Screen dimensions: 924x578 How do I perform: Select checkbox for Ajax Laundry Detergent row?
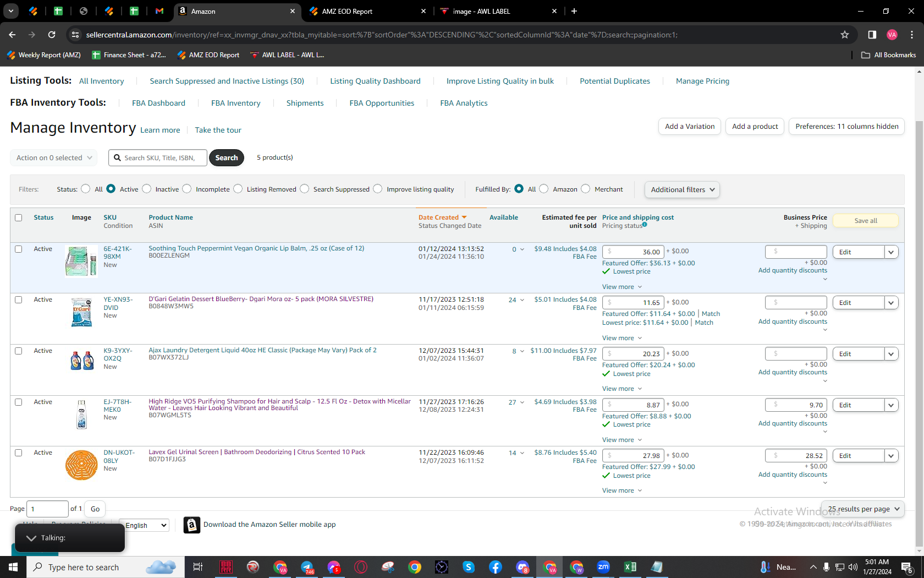(18, 351)
